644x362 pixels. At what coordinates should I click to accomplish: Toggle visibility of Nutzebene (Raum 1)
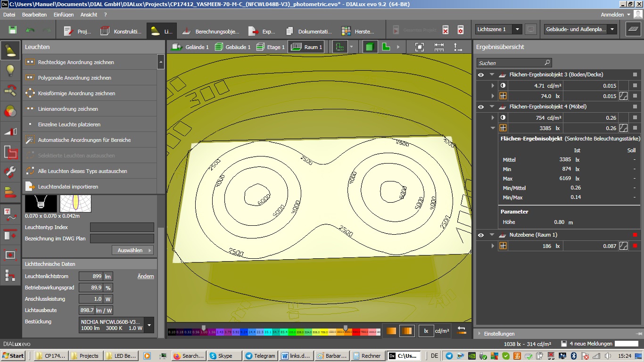pos(481,235)
